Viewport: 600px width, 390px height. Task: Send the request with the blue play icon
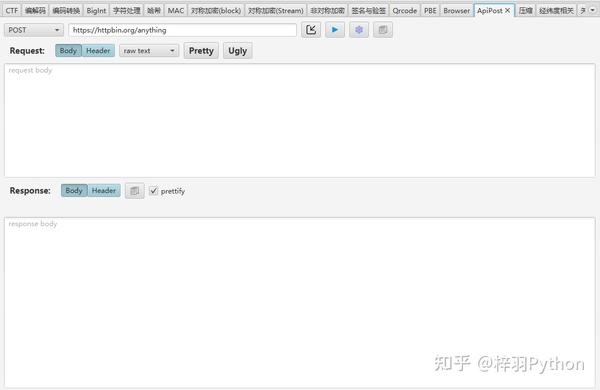pyautogui.click(x=335, y=30)
